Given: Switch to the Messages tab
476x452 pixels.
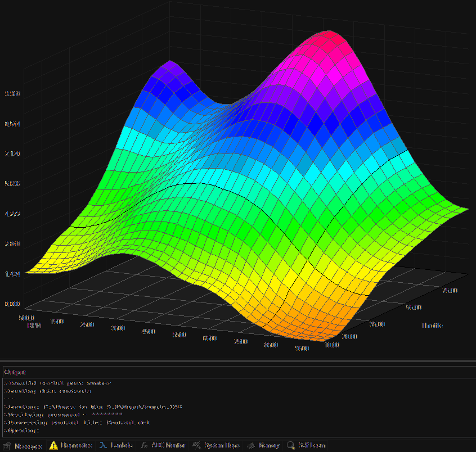Looking at the screenshot, I should (x=28, y=446).
